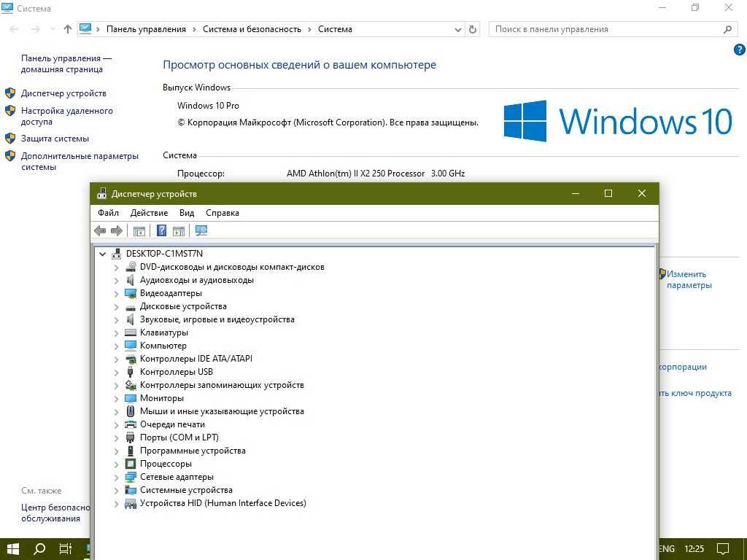747x560 pixels.
Task: Click the Очереди печати printer icon
Action: 130,424
